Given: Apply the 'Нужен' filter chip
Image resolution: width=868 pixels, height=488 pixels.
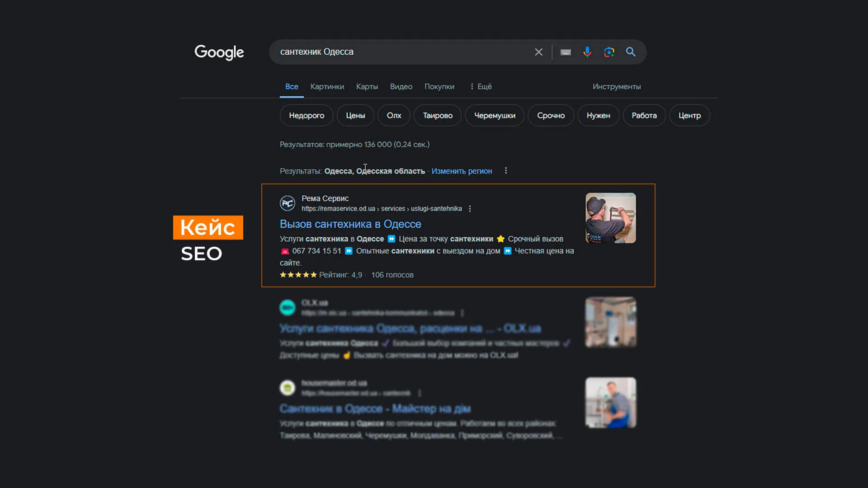Looking at the screenshot, I should (x=599, y=116).
